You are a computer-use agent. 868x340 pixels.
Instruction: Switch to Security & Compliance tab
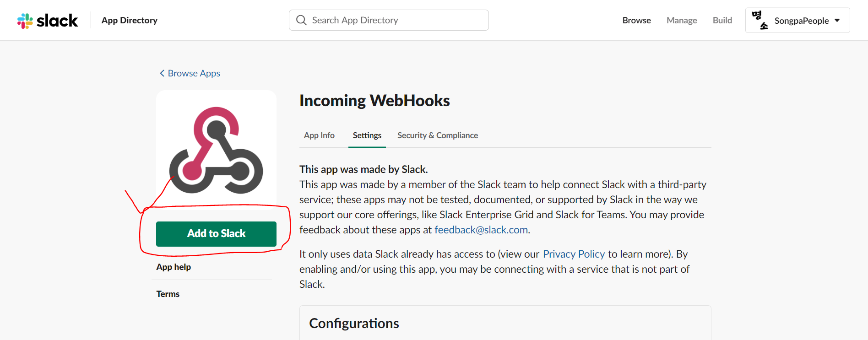click(438, 135)
